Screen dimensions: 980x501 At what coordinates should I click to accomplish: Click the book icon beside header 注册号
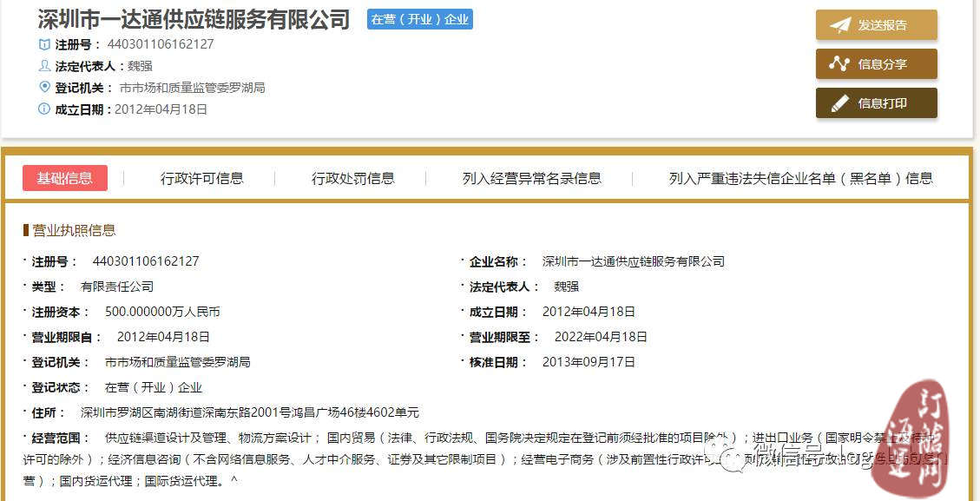[x=44, y=44]
